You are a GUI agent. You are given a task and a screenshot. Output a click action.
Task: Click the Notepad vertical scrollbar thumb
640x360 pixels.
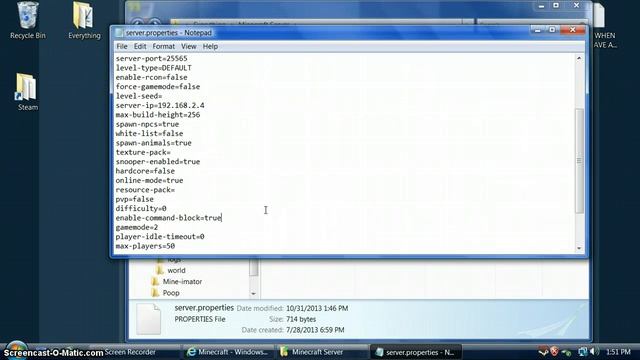[579, 160]
